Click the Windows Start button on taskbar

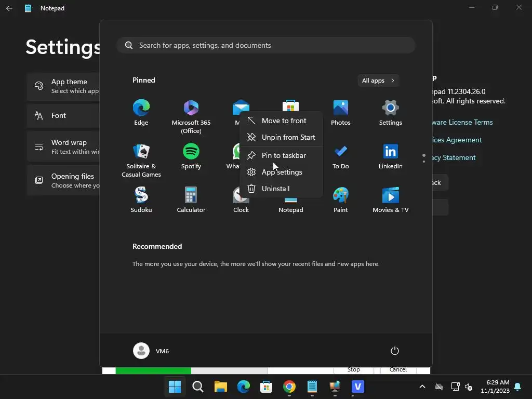175,387
